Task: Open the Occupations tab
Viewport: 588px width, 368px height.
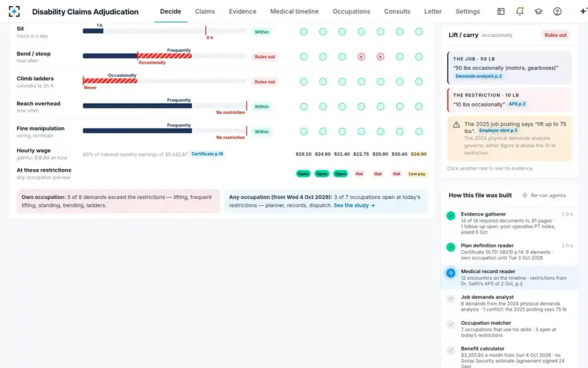Action: (351, 11)
